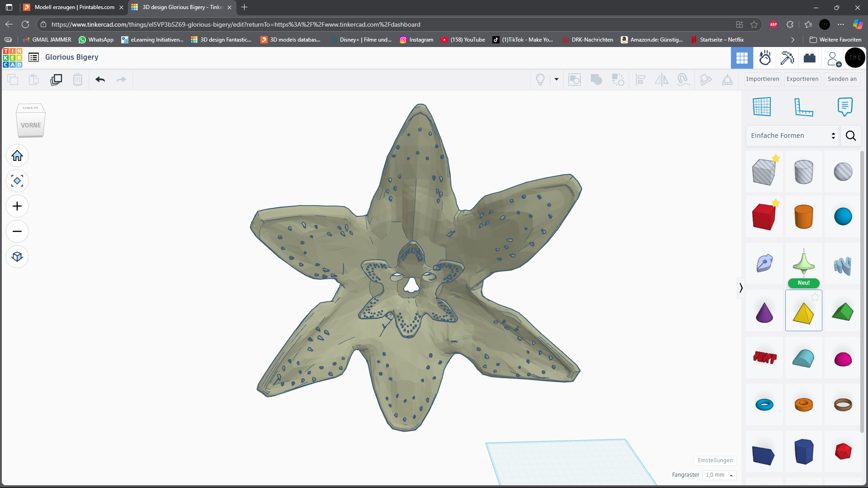Image resolution: width=868 pixels, height=488 pixels.
Task: Click the Redo arrow
Action: pos(121,80)
